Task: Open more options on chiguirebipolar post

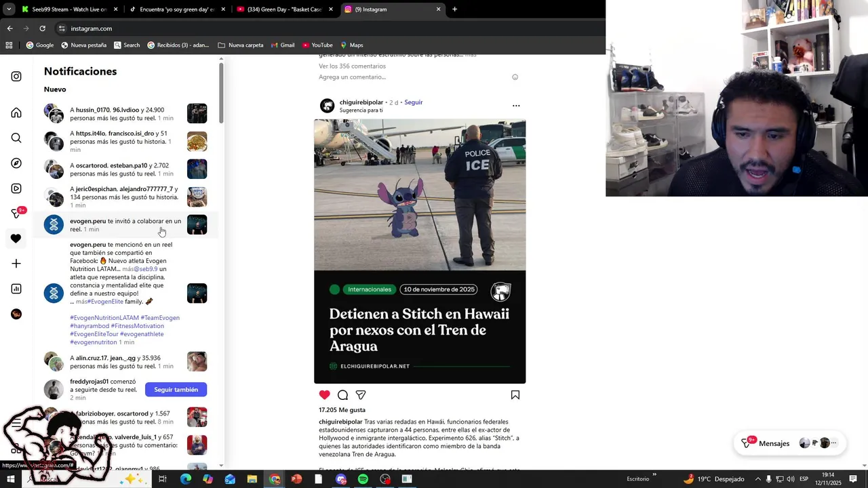Action: point(516,106)
